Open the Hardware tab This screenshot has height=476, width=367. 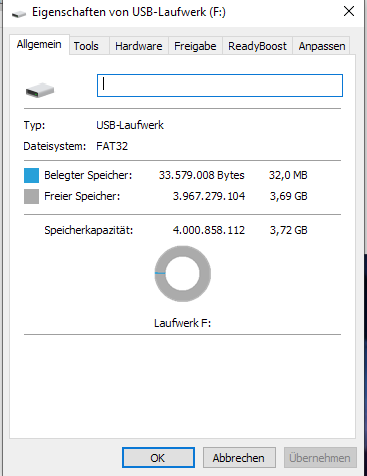[x=139, y=46]
